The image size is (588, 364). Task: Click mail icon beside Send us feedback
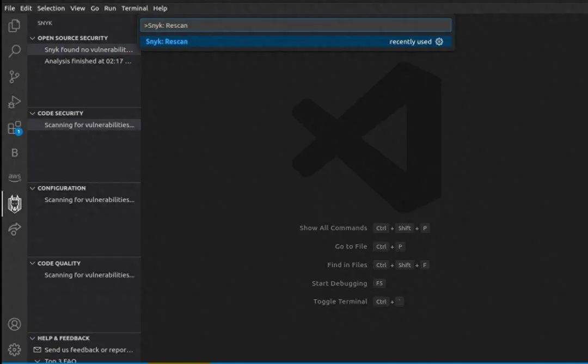click(x=37, y=350)
